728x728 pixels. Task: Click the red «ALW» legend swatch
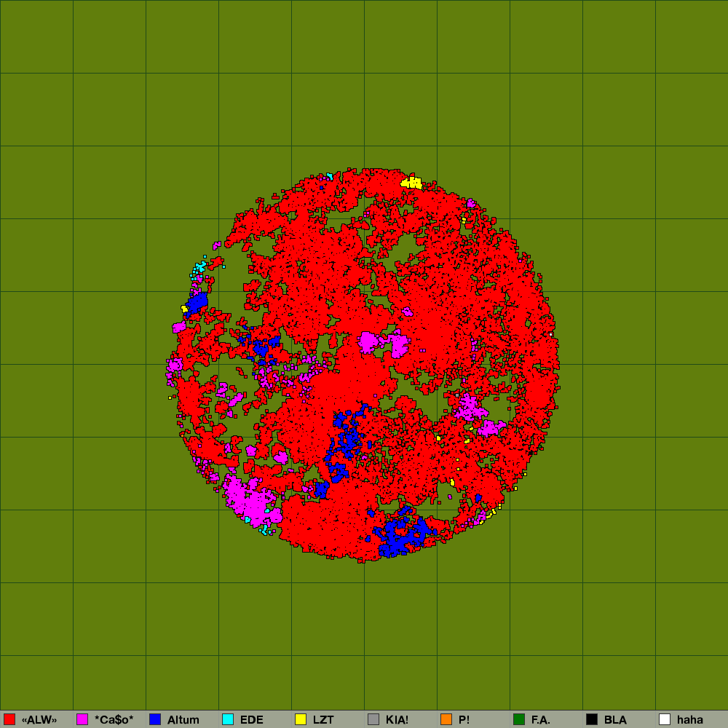pyautogui.click(x=9, y=719)
